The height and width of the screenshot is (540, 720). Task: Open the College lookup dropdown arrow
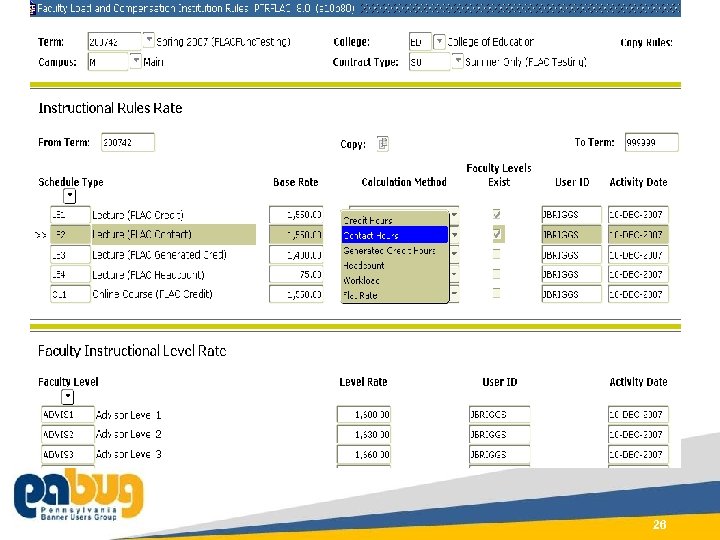pos(439,41)
